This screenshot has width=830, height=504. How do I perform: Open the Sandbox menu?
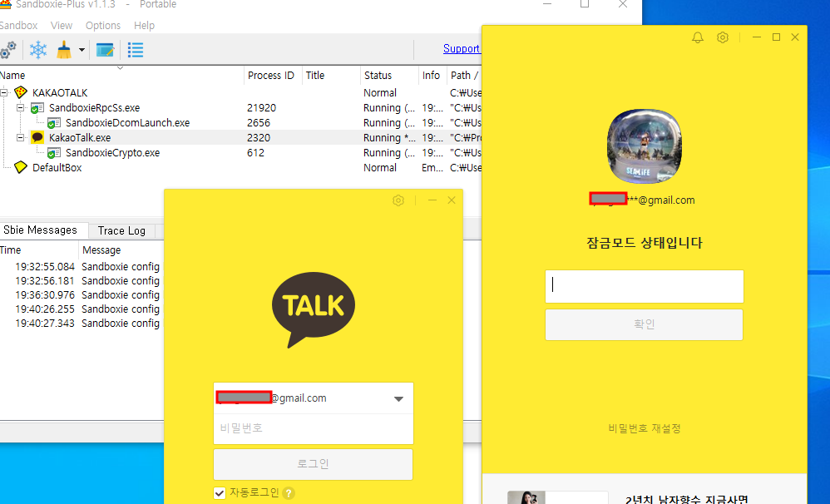pyautogui.click(x=18, y=26)
